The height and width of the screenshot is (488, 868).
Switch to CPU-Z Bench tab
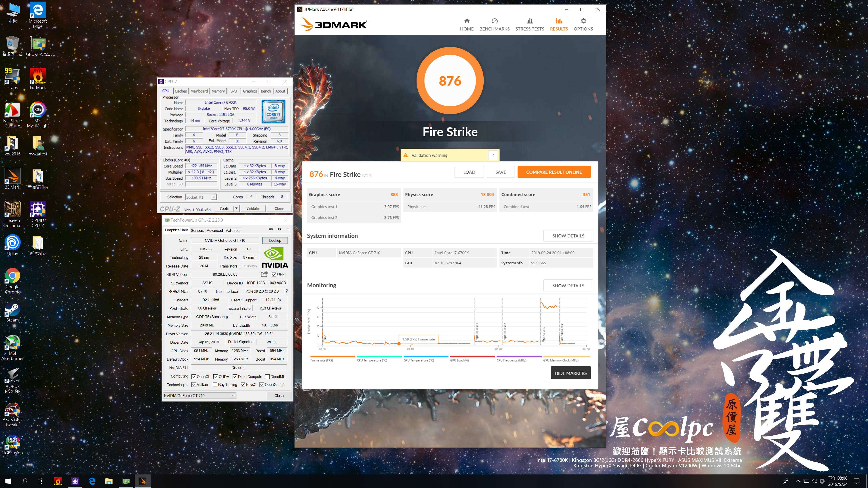(x=266, y=91)
